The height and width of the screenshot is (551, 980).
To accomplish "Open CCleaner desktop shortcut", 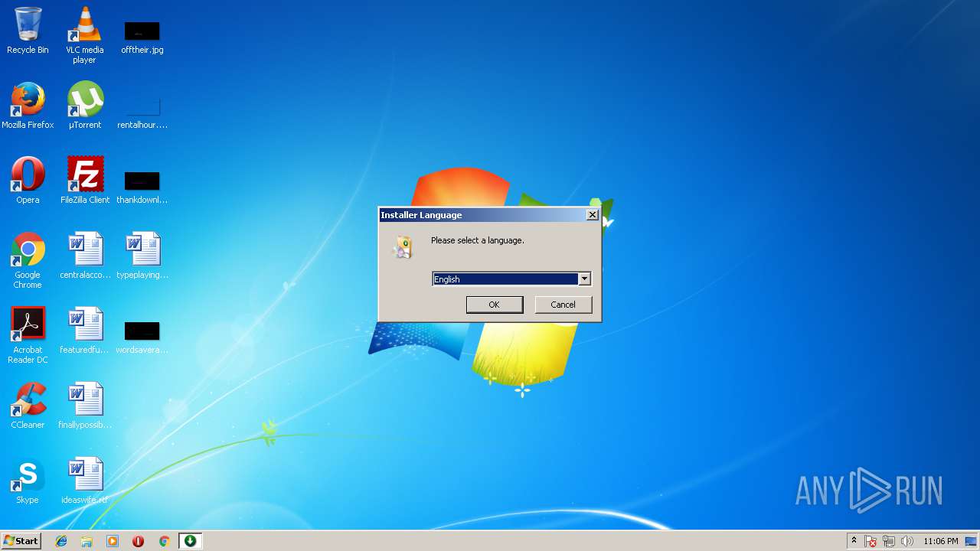I will pos(28,406).
